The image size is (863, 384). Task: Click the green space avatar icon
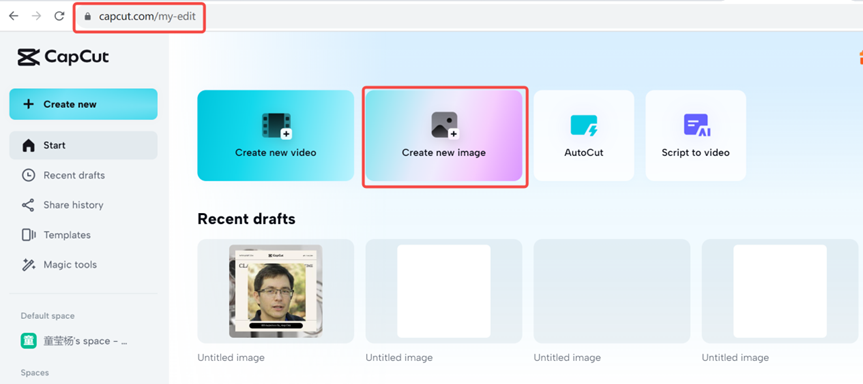coord(29,341)
